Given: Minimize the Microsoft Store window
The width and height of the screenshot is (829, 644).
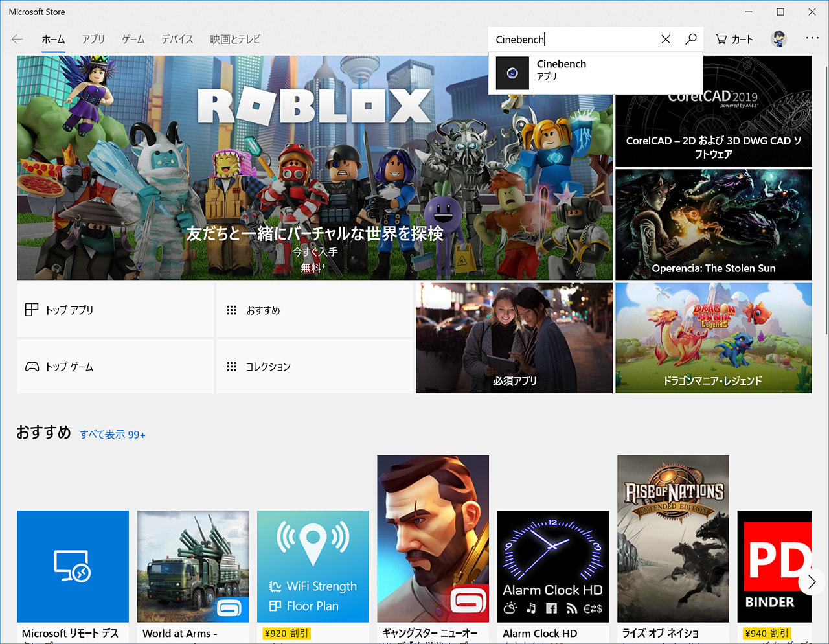Looking at the screenshot, I should (x=749, y=12).
